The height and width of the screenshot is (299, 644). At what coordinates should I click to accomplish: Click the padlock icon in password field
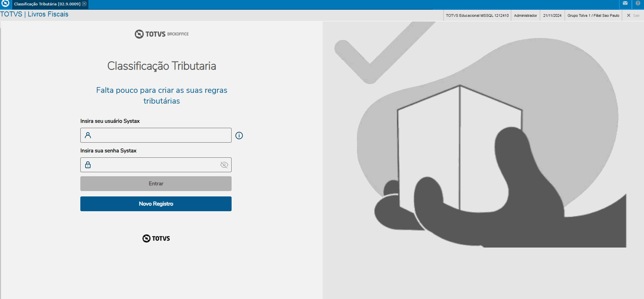click(x=88, y=165)
